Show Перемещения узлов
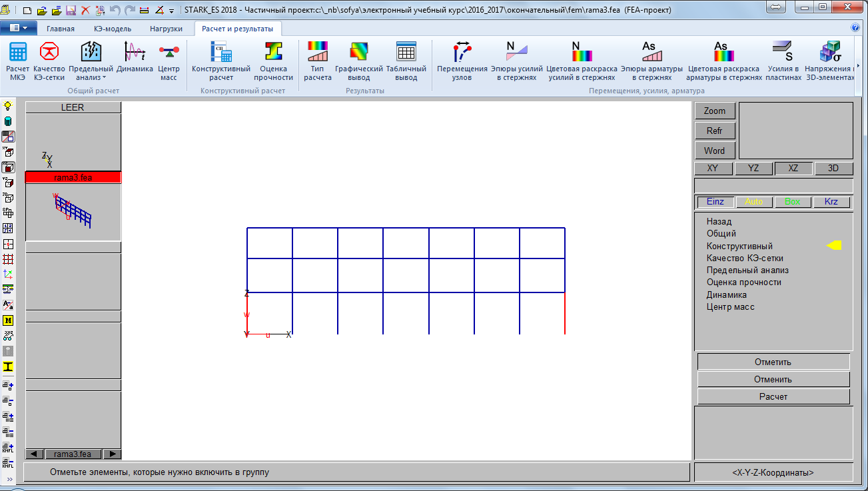Screen dimensions: 868x491 [x=462, y=61]
